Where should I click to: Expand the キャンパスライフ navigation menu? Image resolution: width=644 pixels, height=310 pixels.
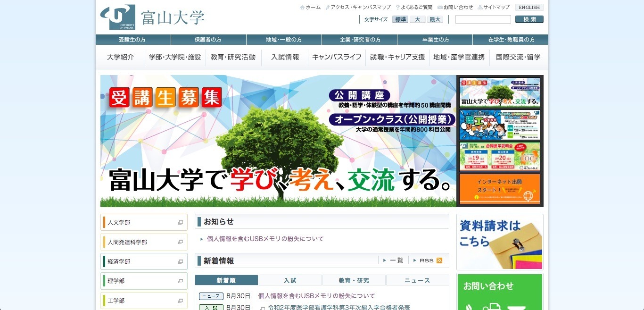[x=337, y=57]
